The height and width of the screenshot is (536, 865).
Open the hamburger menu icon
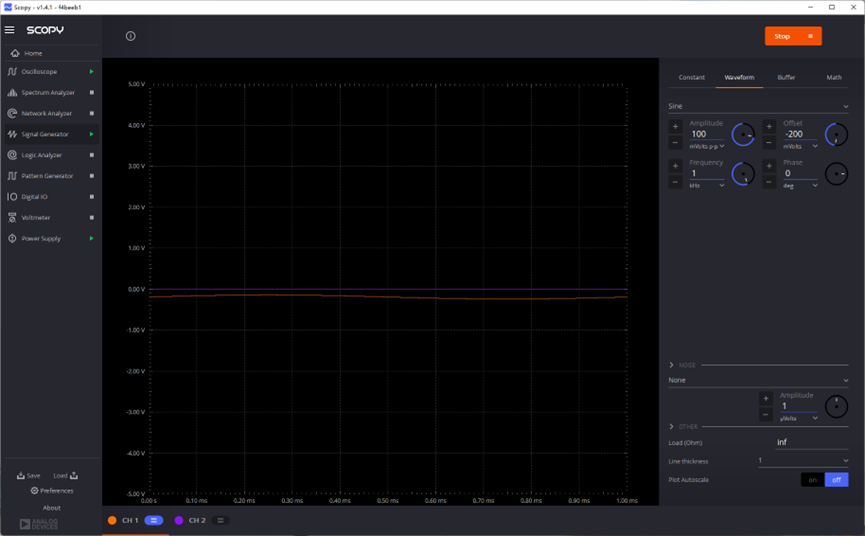(x=9, y=30)
